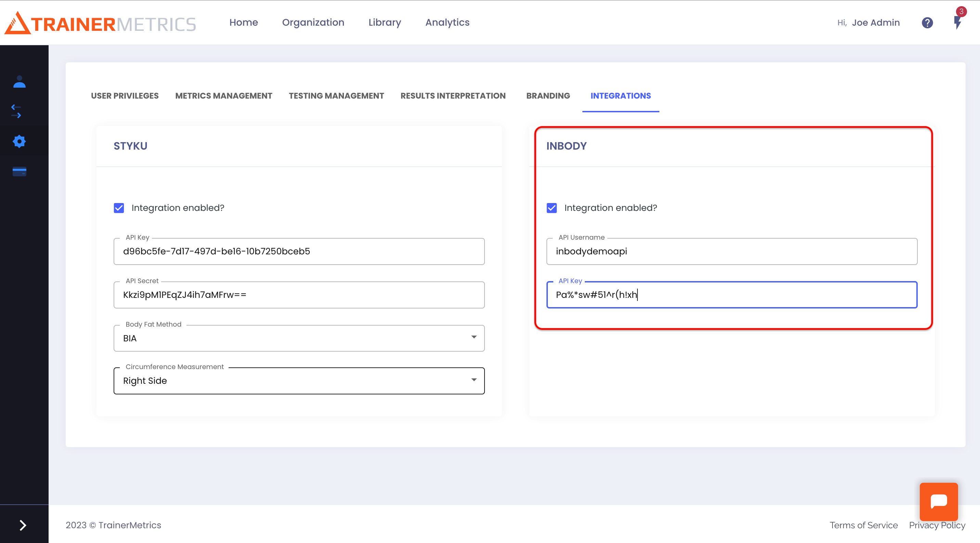
Task: Toggle Styku Integration enabled checkbox
Action: (x=119, y=208)
